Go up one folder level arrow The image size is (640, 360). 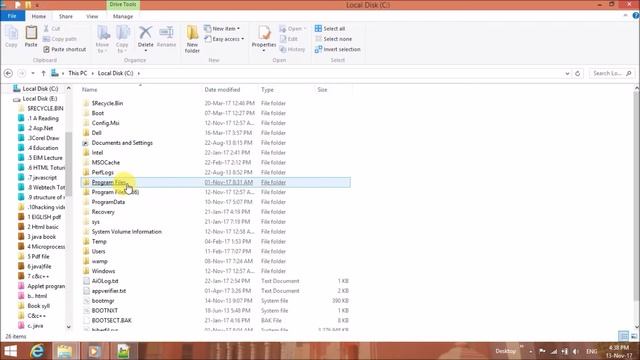click(43, 73)
